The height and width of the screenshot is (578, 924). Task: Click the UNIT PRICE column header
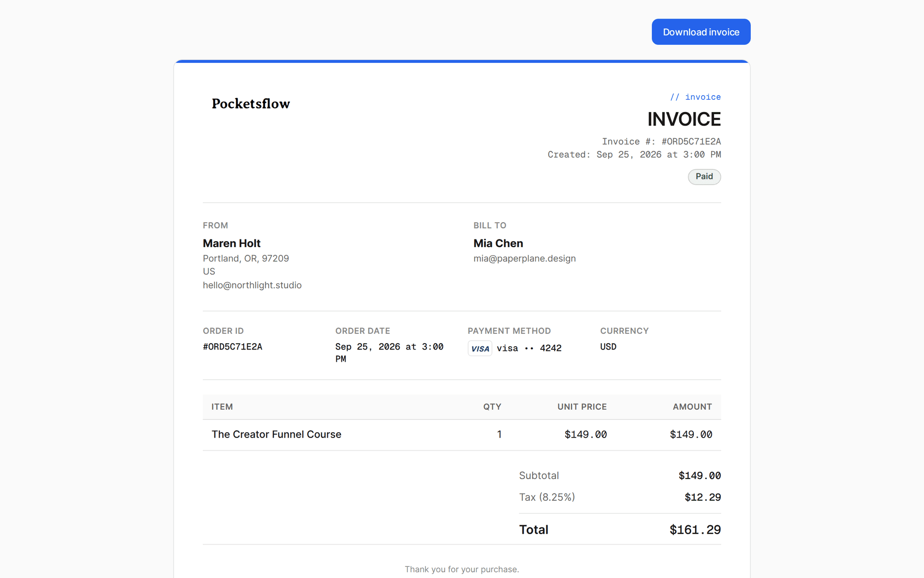coord(582,407)
